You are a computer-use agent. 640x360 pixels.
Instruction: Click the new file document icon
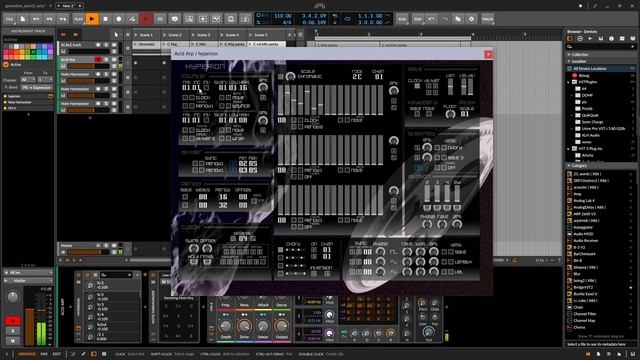22,19
